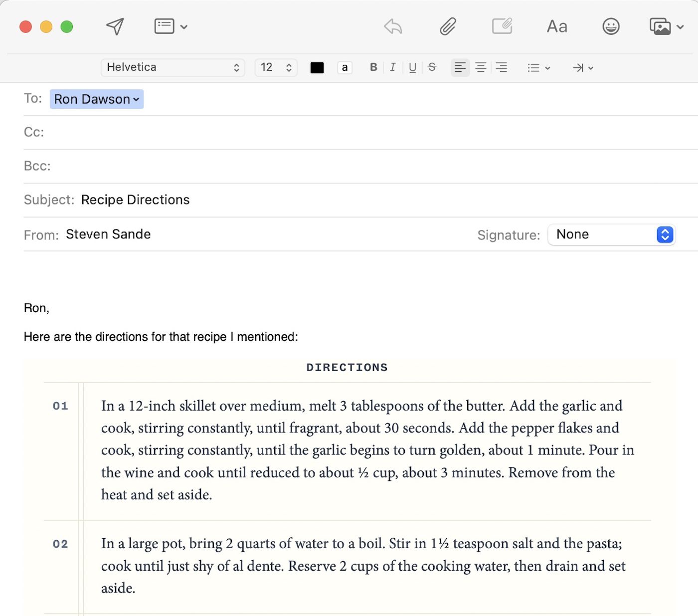This screenshot has width=698, height=616.
Task: Open the emoji picker smiley icon
Action: point(611,26)
